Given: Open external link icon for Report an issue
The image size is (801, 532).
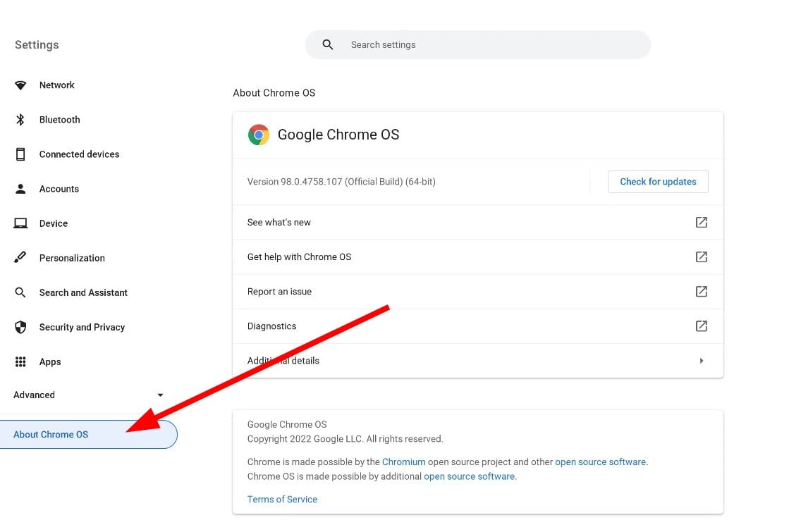Looking at the screenshot, I should click(x=702, y=292).
